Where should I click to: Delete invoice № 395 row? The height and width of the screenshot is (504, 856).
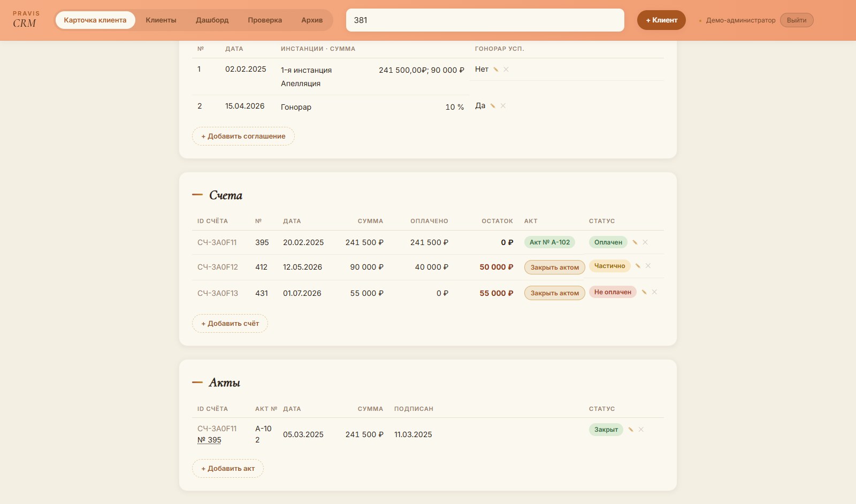pos(645,242)
